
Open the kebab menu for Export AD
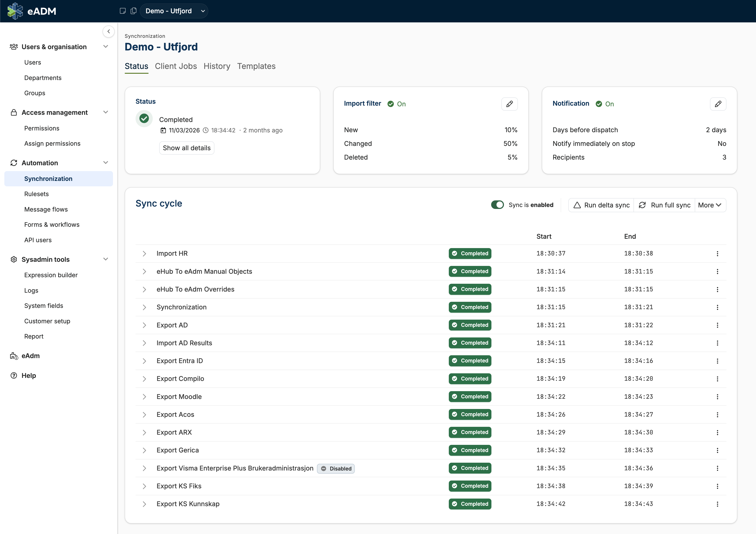[x=717, y=325]
